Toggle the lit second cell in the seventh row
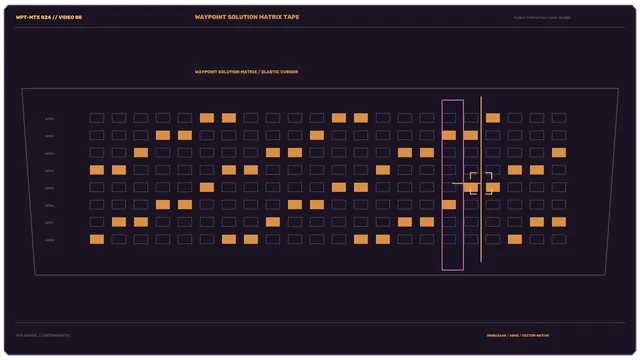 coord(119,222)
